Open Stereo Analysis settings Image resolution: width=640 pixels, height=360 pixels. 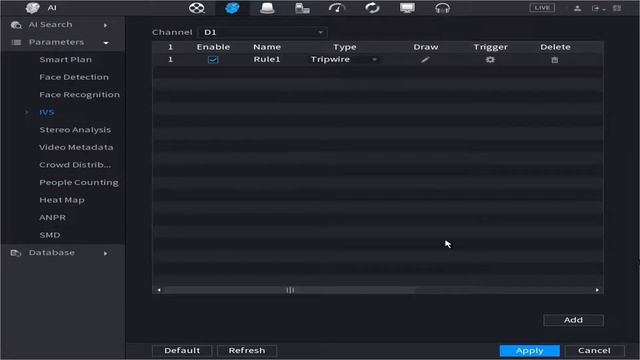pyautogui.click(x=75, y=130)
